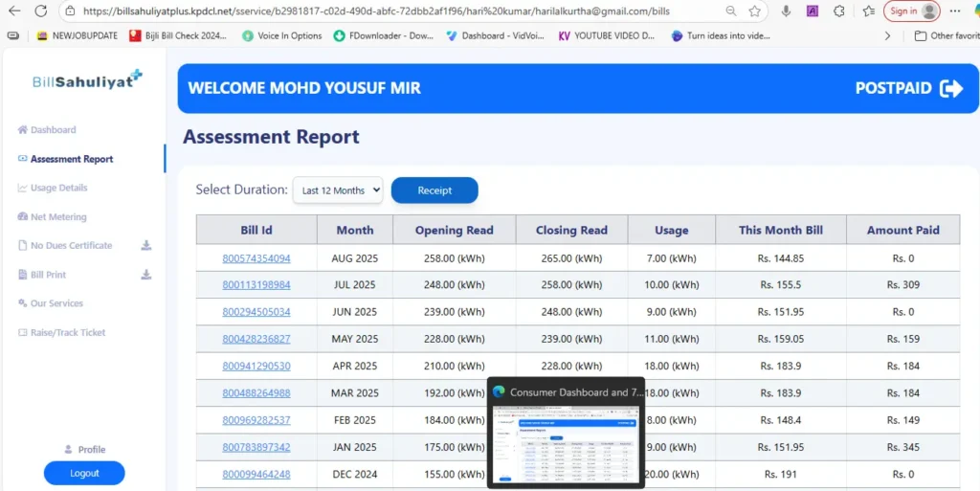Open the browser extensions puzzle icon
Viewport: 980px width, 491px height.
839,11
